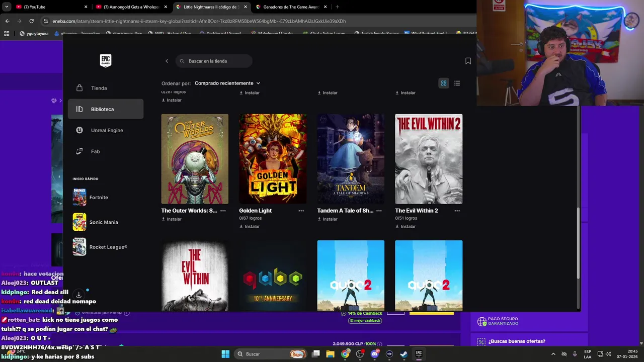Click The Evil Within 2 game title

pyautogui.click(x=417, y=211)
